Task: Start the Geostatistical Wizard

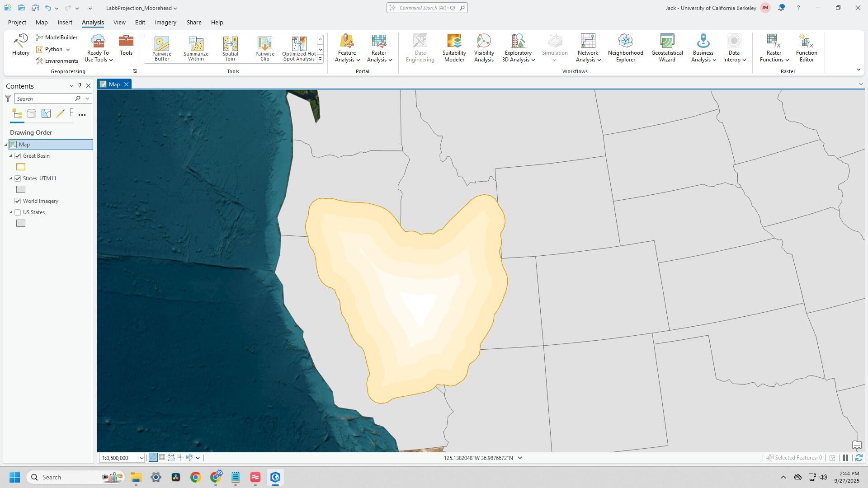Action: pos(667,47)
